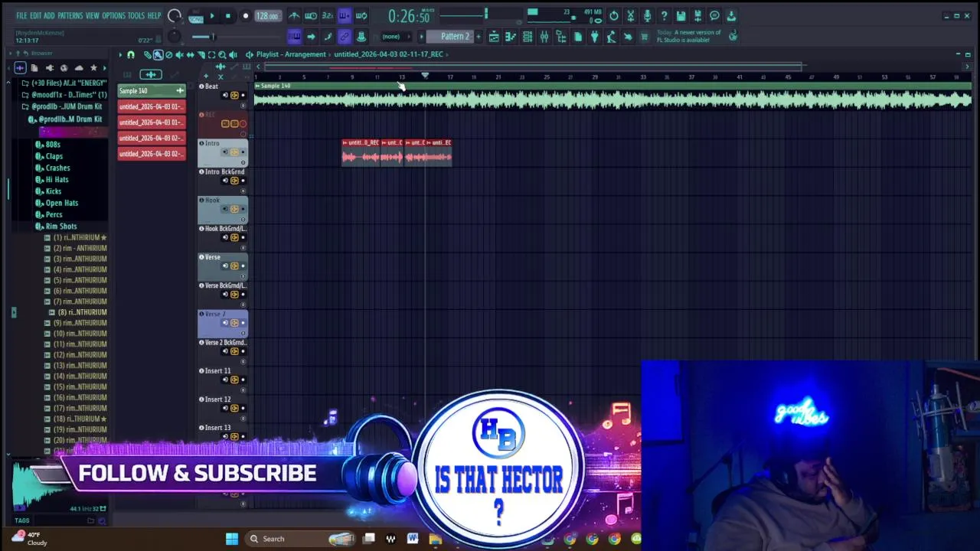Click the undo history refresh icon

pyautogui.click(x=613, y=15)
